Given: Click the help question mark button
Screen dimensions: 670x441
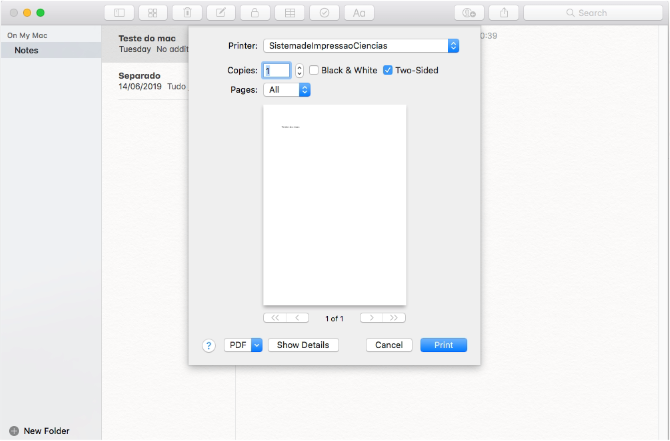Looking at the screenshot, I should (x=209, y=345).
